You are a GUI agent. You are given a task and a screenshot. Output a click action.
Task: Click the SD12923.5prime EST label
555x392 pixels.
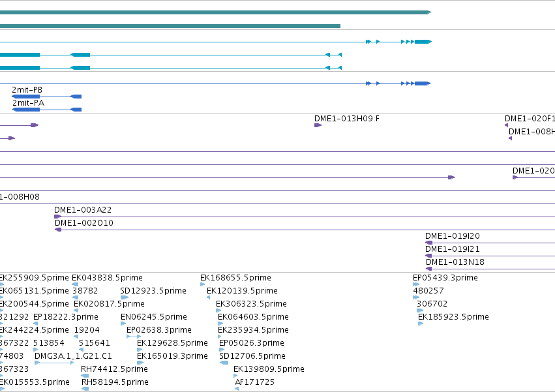[x=153, y=291]
